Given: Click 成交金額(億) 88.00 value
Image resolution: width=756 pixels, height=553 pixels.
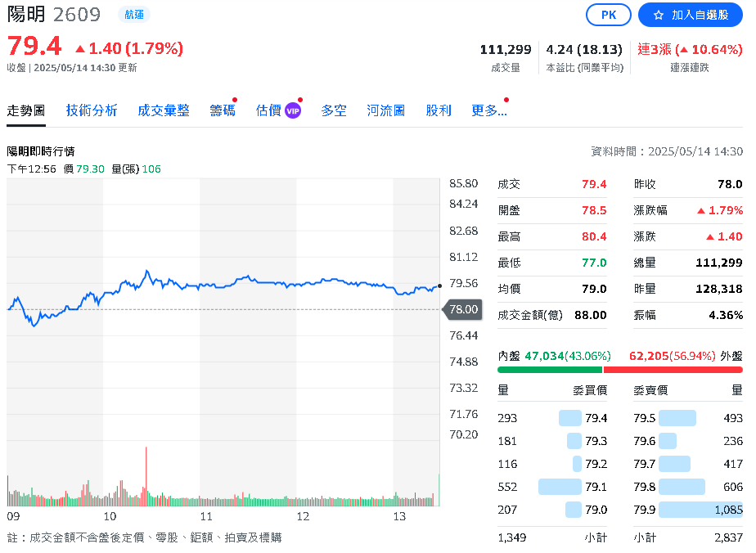Looking at the screenshot, I should pos(590,315).
